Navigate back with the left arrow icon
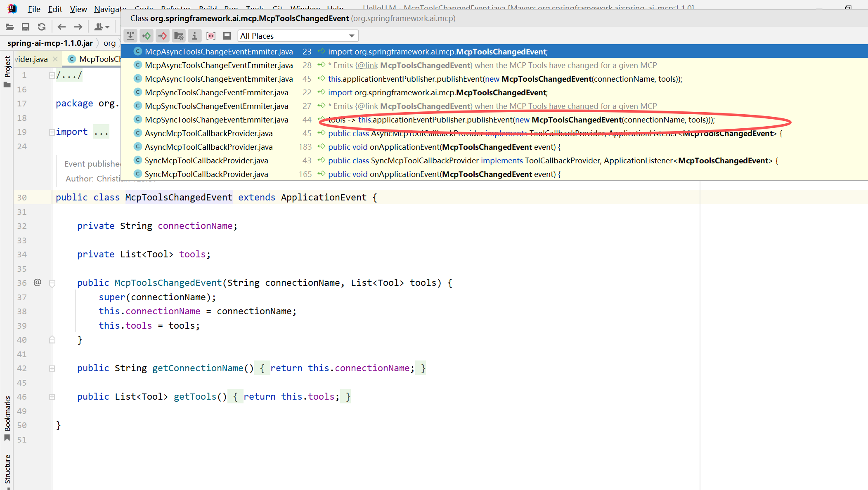Viewport: 868px width, 490px height. 62,27
